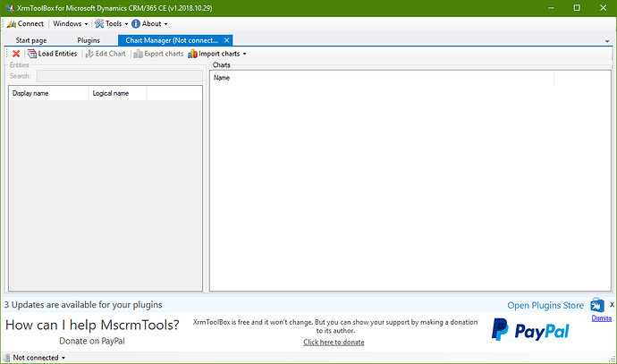Open the Tools dropdown menu
617x364 pixels.
112,23
